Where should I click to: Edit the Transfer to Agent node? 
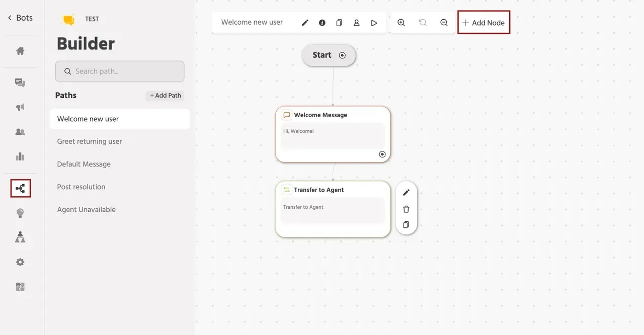(407, 192)
